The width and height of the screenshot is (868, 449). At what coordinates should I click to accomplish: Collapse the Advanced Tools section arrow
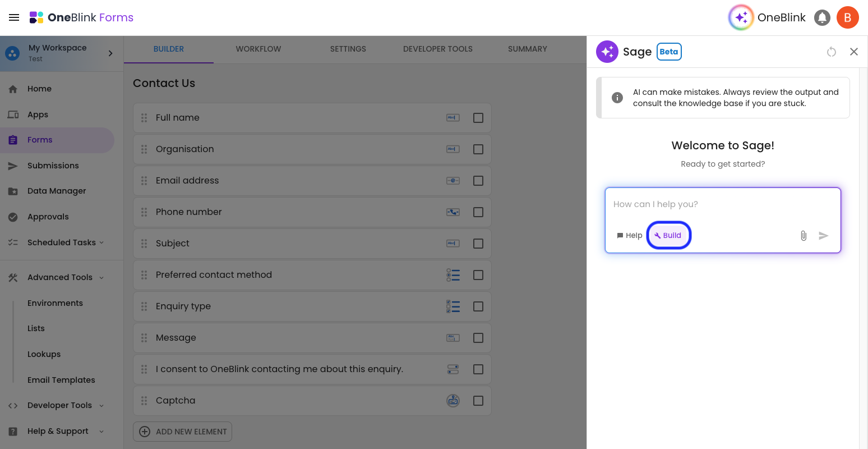[101, 277]
